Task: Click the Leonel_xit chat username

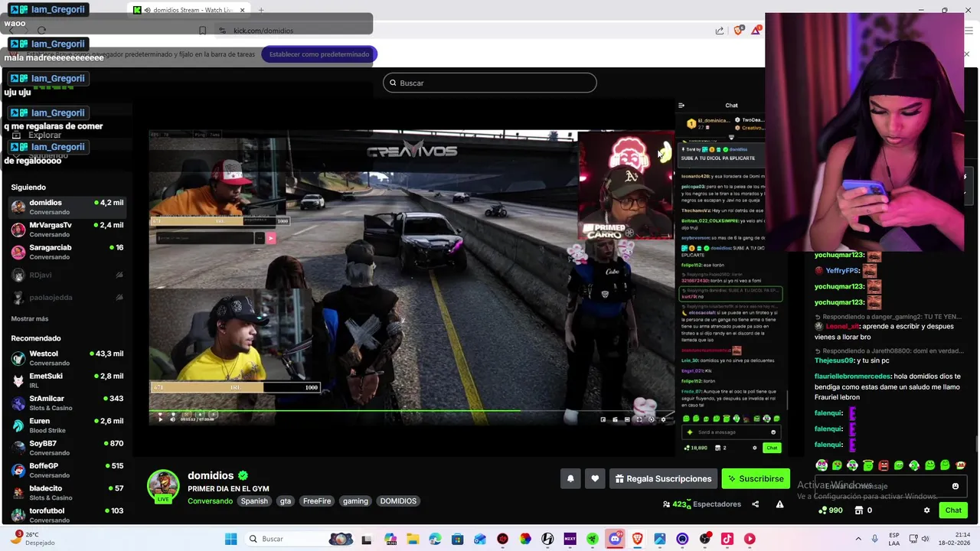Action: point(842,326)
